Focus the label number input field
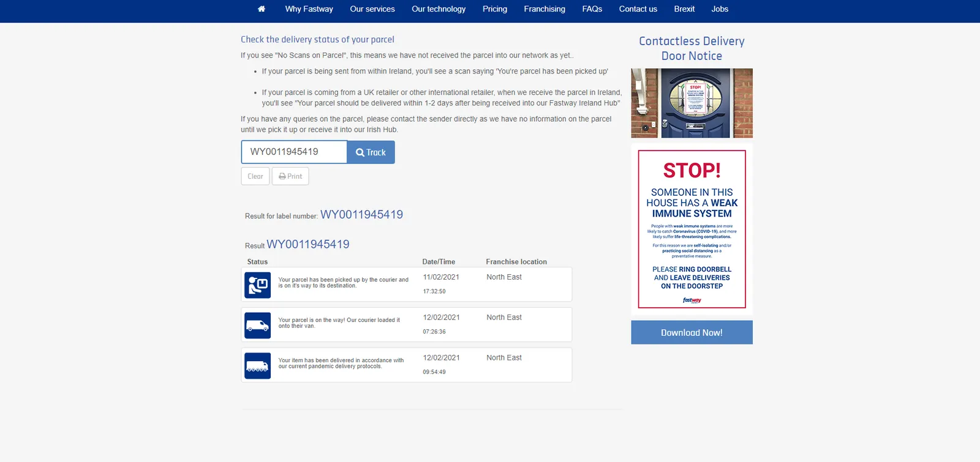The height and width of the screenshot is (462, 980). [x=294, y=152]
